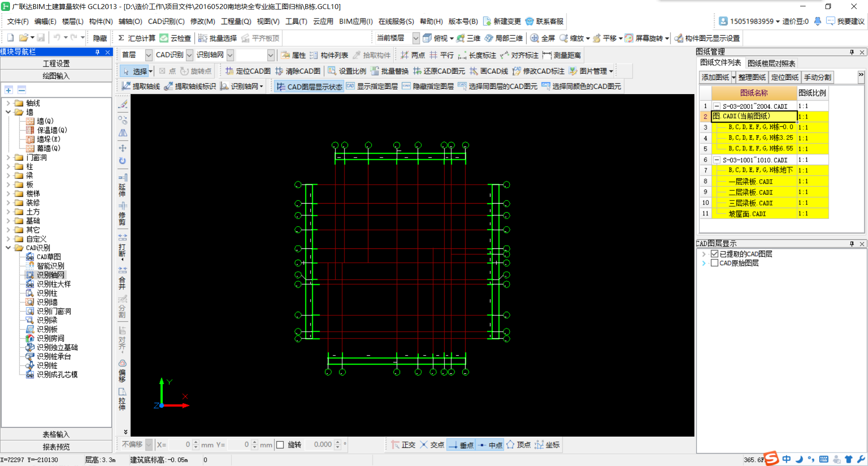The image size is (868, 466).
Task: Toggle the 旋转 checkbox in status bar
Action: [280, 445]
